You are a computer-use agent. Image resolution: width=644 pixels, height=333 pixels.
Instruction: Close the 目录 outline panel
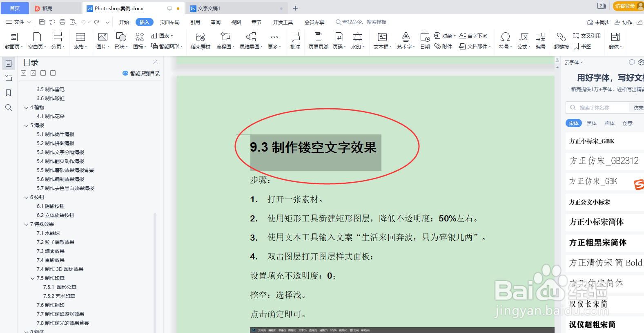(155, 62)
